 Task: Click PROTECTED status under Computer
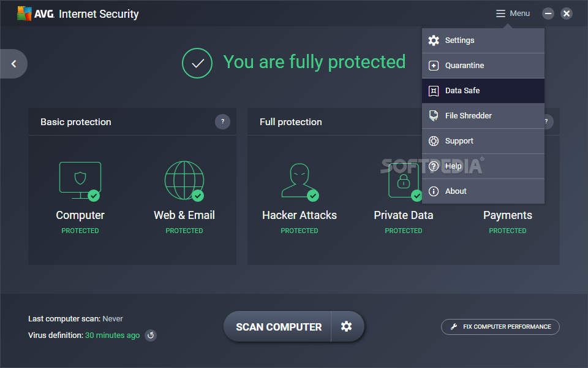coord(80,231)
